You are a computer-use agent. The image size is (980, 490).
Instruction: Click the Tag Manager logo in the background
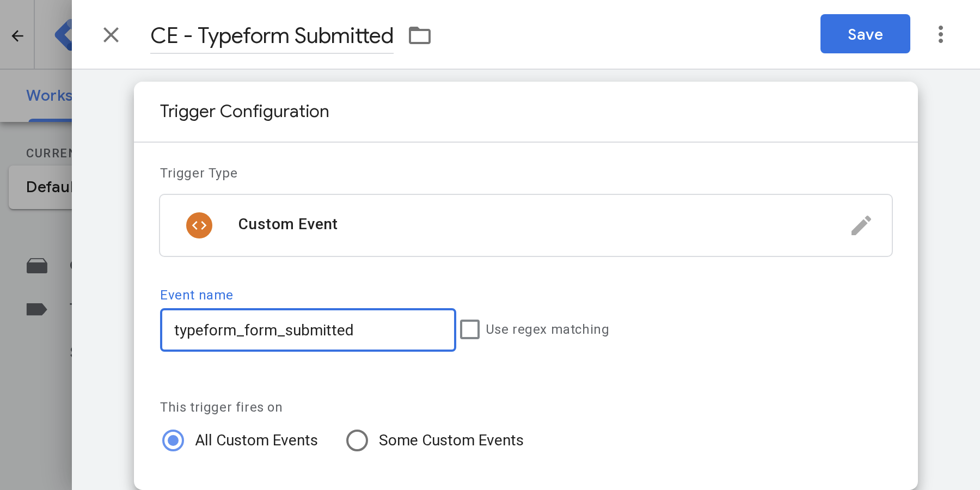pos(64,35)
